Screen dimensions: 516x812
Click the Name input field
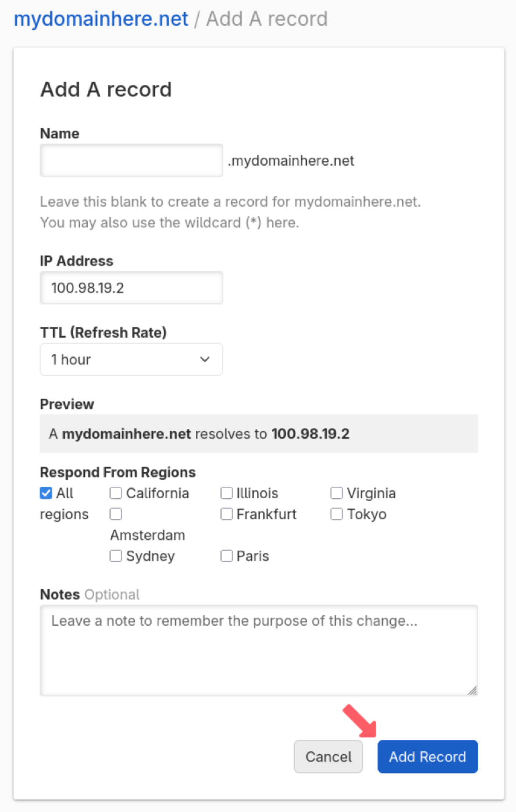pos(131,160)
